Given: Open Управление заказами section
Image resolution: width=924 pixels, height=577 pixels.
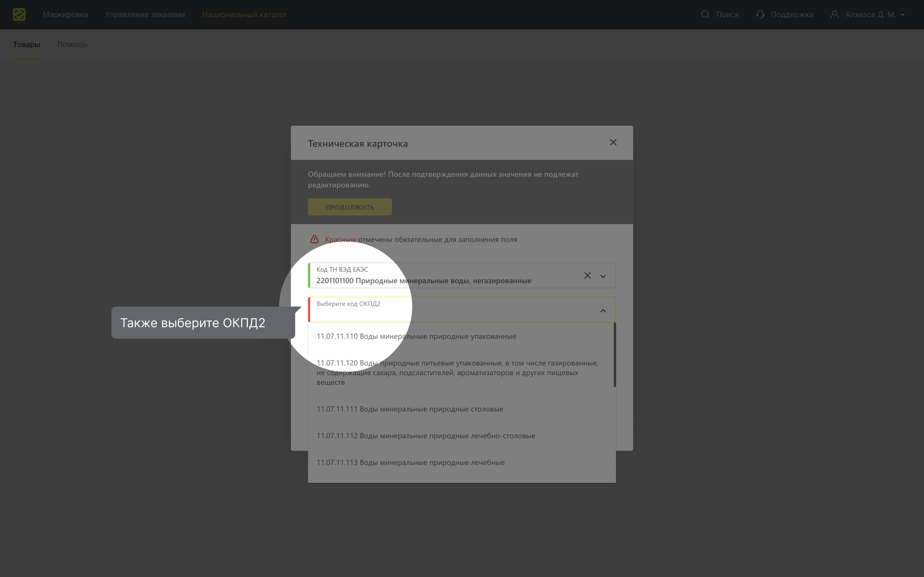Looking at the screenshot, I should [x=145, y=14].
